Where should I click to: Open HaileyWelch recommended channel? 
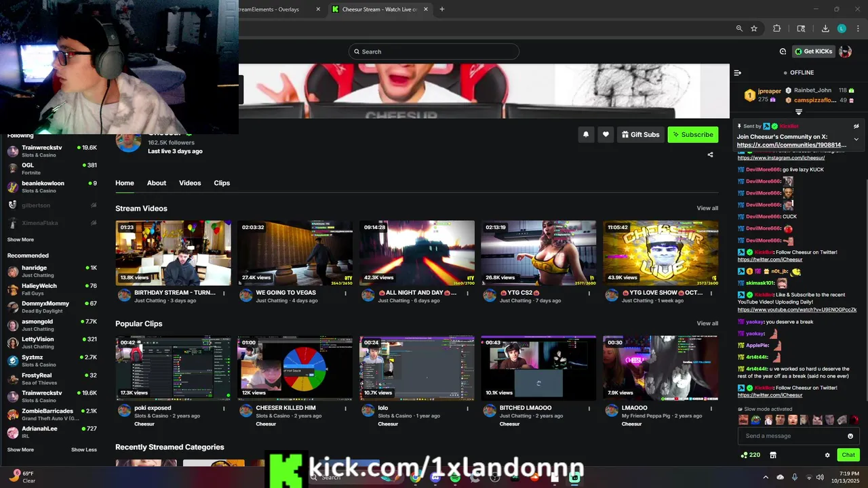[x=52, y=289]
